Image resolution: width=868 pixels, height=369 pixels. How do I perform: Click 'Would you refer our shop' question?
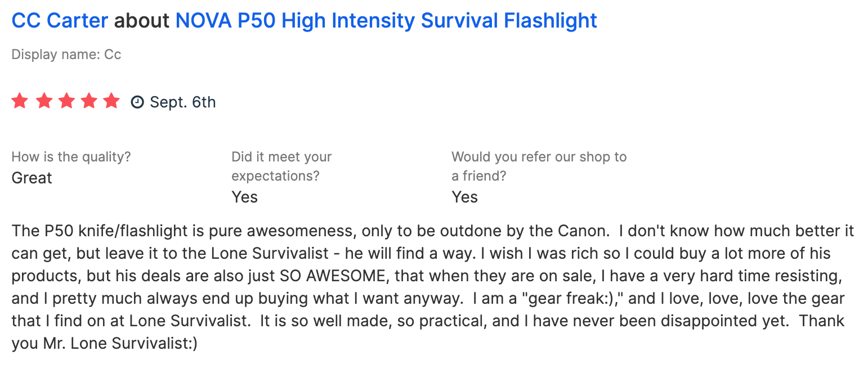(x=539, y=156)
